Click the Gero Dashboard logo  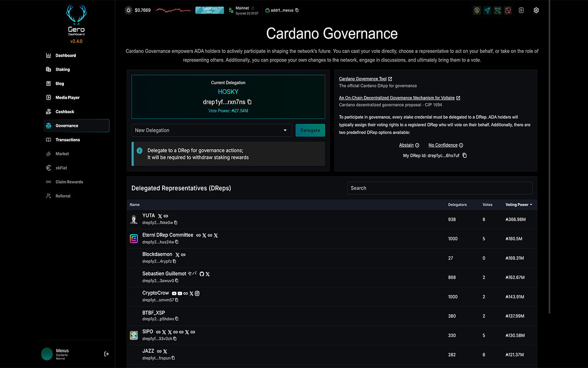(x=76, y=21)
